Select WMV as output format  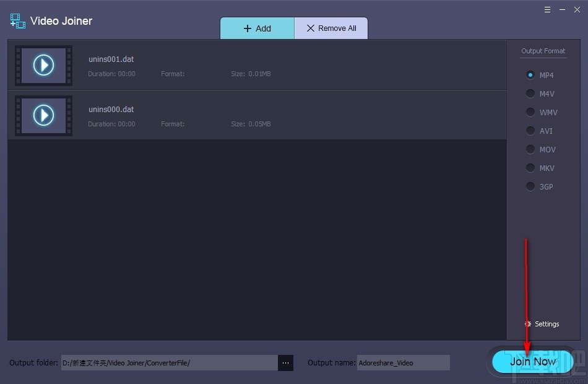530,112
